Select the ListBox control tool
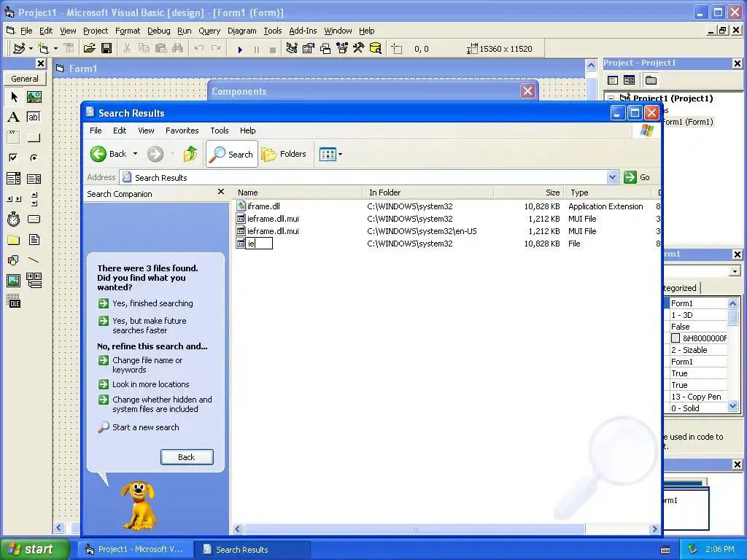The image size is (747, 560). 34,179
